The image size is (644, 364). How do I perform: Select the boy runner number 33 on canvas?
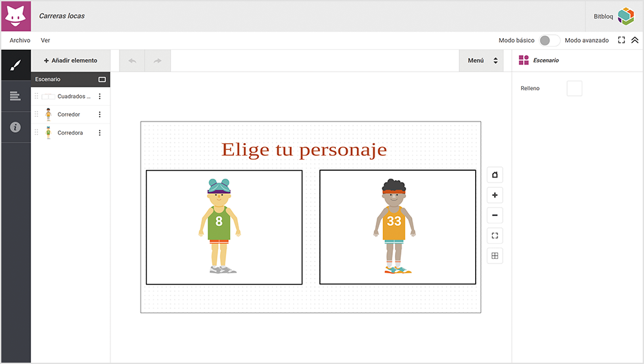[395, 226]
